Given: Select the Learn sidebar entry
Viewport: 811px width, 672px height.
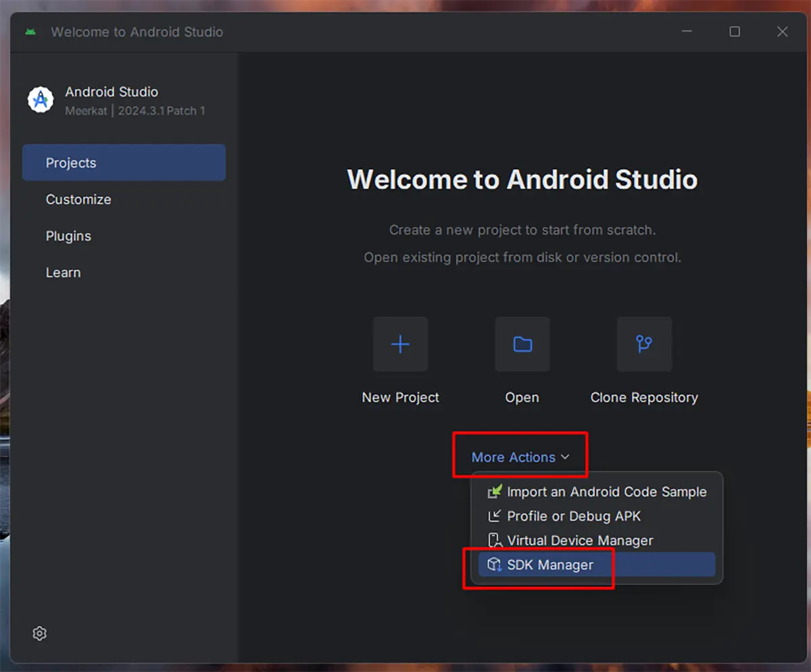Looking at the screenshot, I should pos(63,272).
